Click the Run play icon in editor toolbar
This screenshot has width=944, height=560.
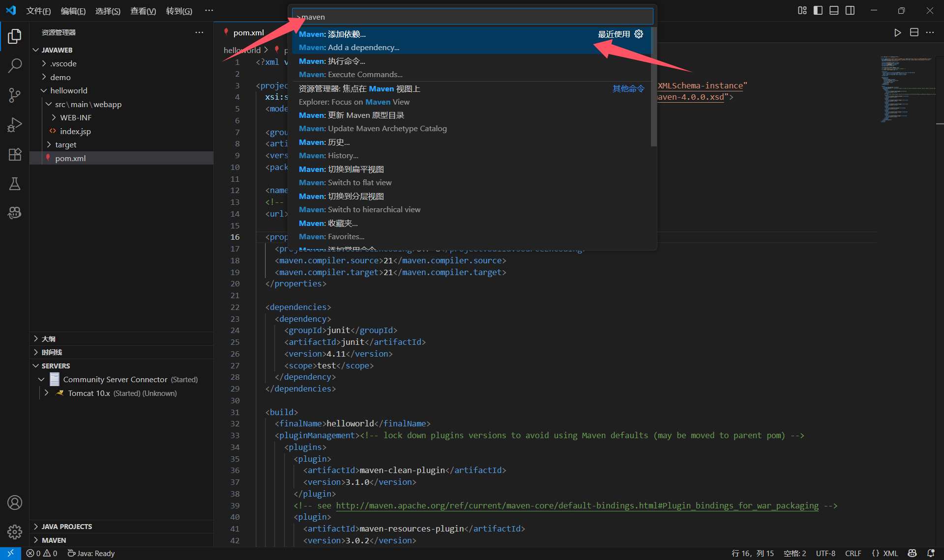point(897,32)
